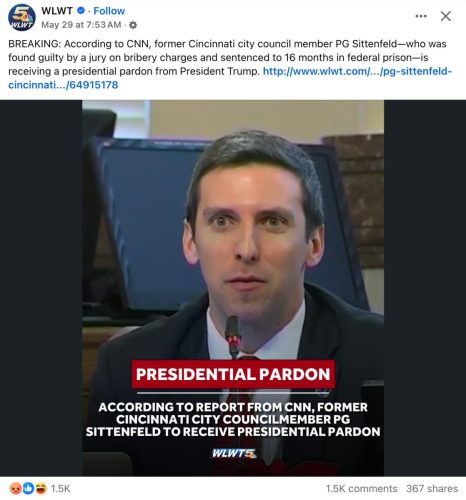466x500 pixels.
Task: Close the post viewer with the X
Action: point(446,16)
